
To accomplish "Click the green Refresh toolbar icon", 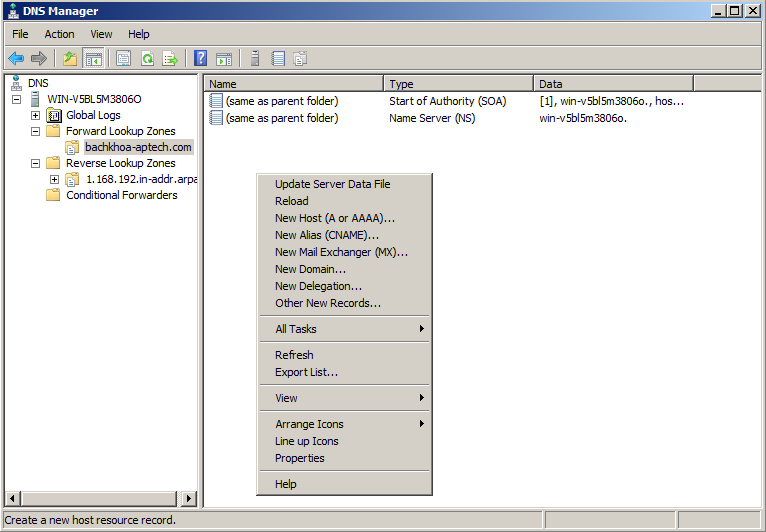I will pyautogui.click(x=147, y=59).
